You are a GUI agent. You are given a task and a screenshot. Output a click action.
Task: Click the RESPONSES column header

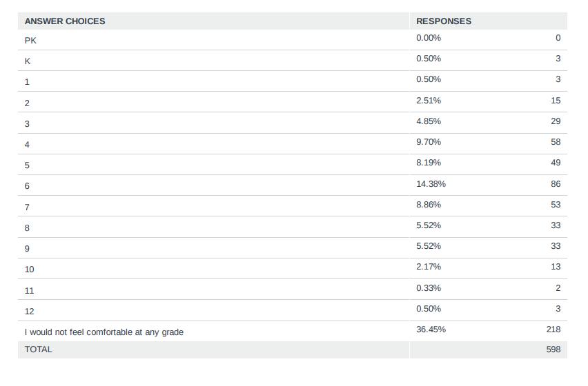(x=444, y=21)
